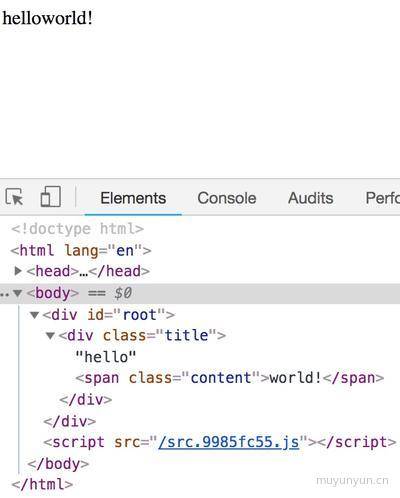Select the span class content element
The width and height of the screenshot is (400, 498).
click(230, 378)
